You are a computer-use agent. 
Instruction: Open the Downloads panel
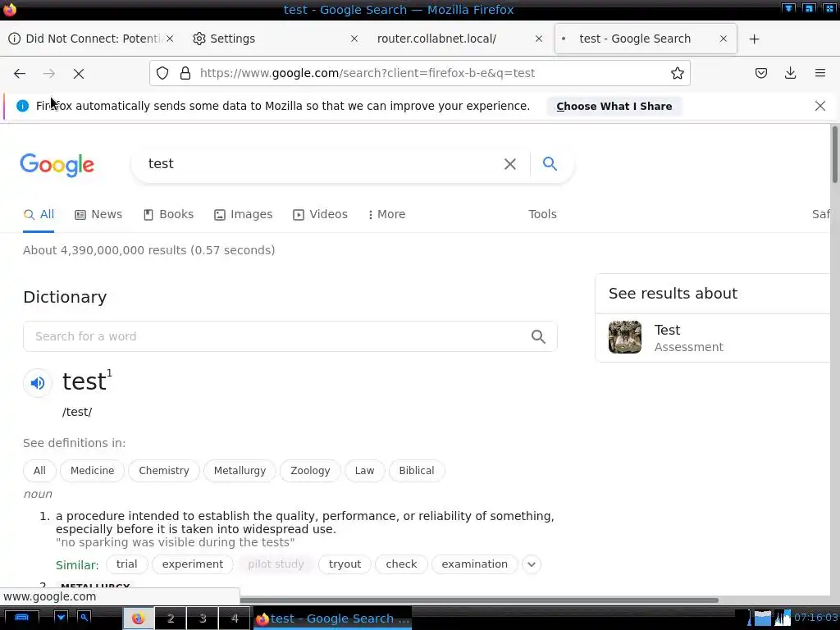(790, 73)
